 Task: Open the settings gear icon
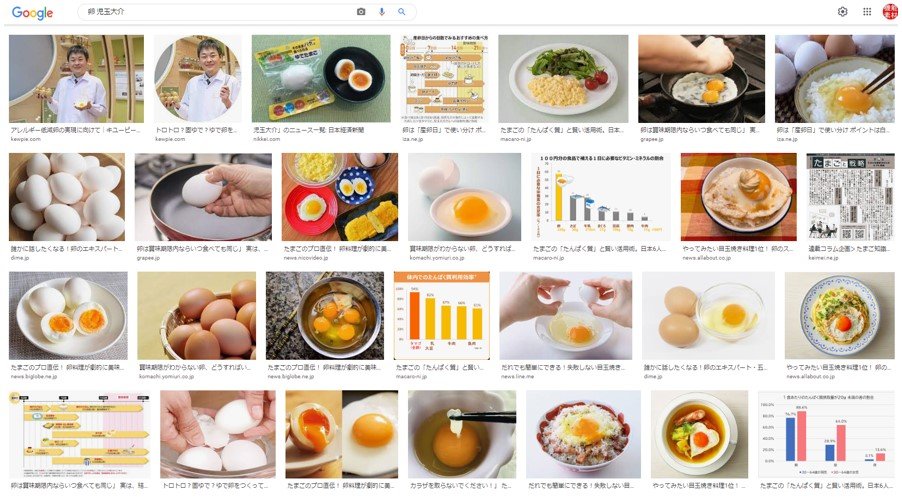pyautogui.click(x=842, y=12)
